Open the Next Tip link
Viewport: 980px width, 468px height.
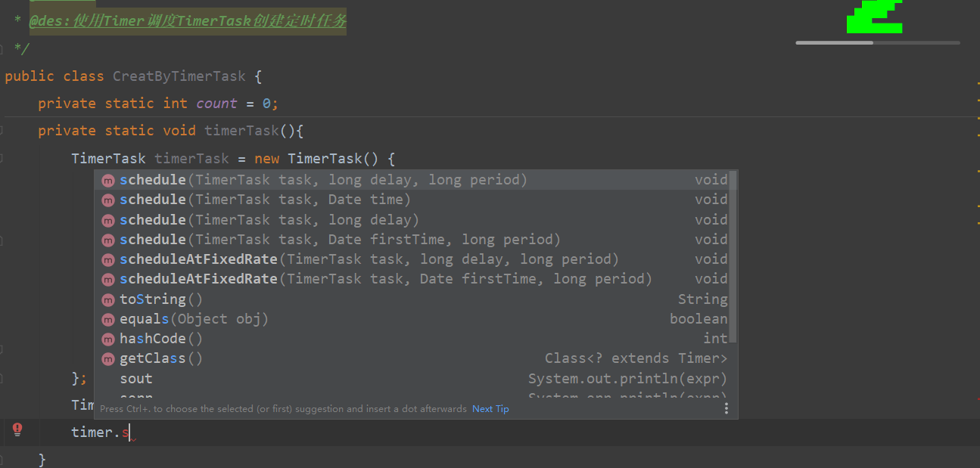[x=490, y=409]
